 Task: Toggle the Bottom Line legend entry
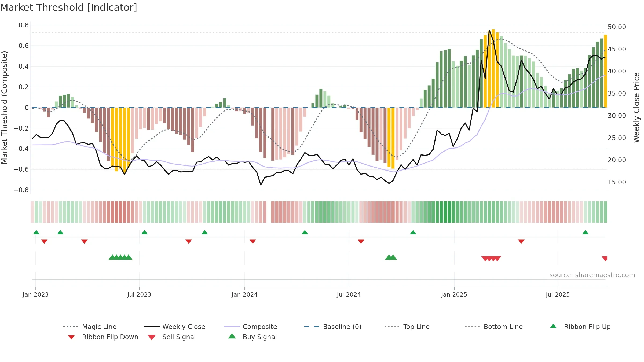coord(494,327)
